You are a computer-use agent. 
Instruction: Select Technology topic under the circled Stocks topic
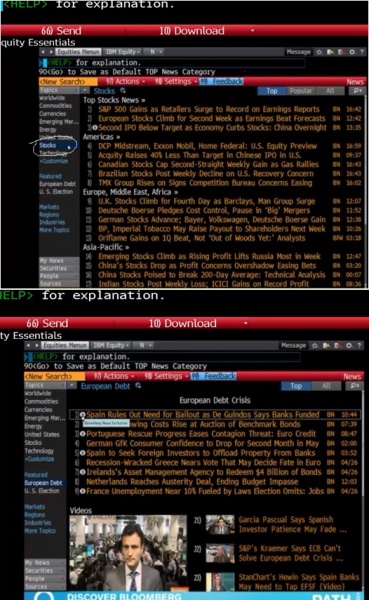[x=53, y=153]
